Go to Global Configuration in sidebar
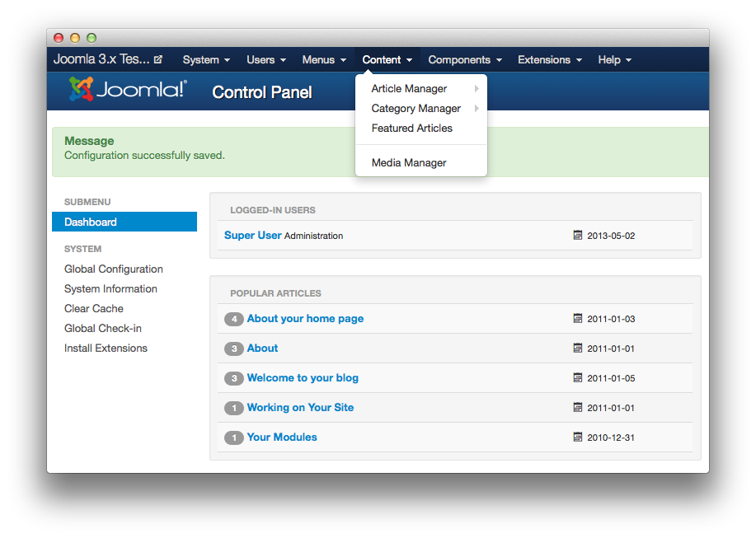The height and width of the screenshot is (538, 756). point(114,269)
